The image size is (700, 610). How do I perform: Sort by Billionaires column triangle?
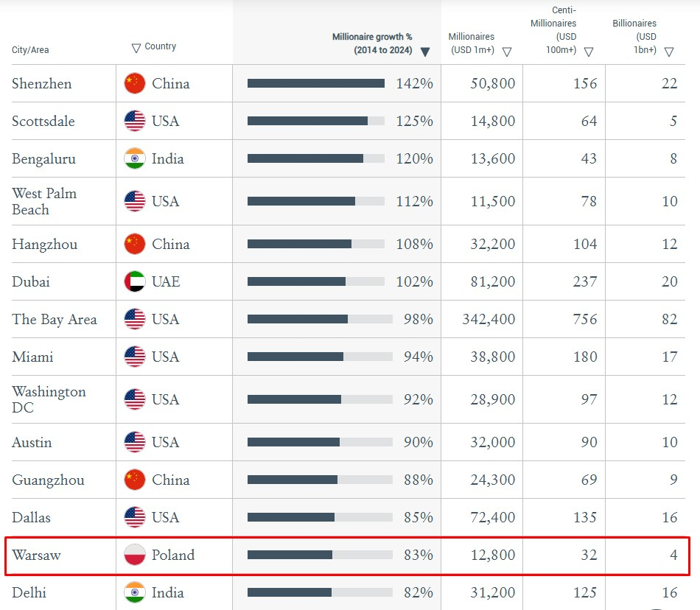669,52
